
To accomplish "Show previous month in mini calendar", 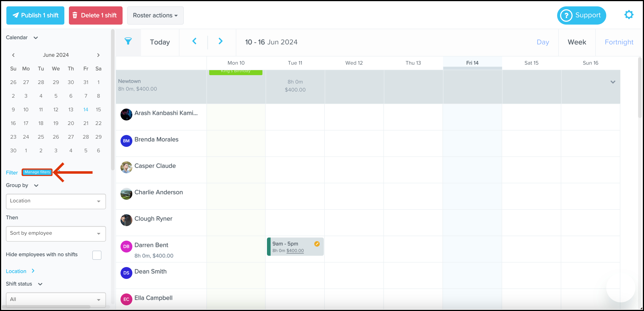I will (x=13, y=55).
